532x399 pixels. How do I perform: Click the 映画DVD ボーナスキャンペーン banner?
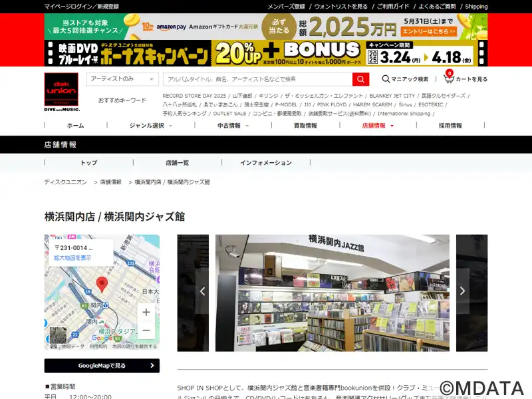266,53
